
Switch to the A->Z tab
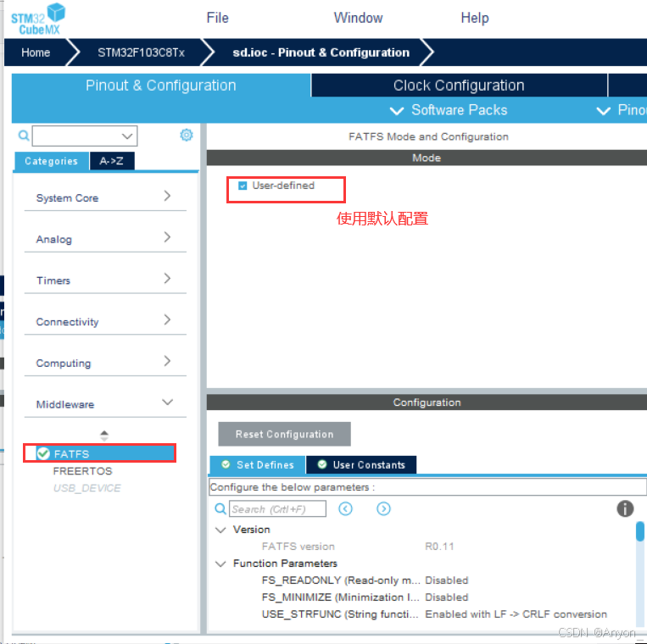click(x=111, y=161)
